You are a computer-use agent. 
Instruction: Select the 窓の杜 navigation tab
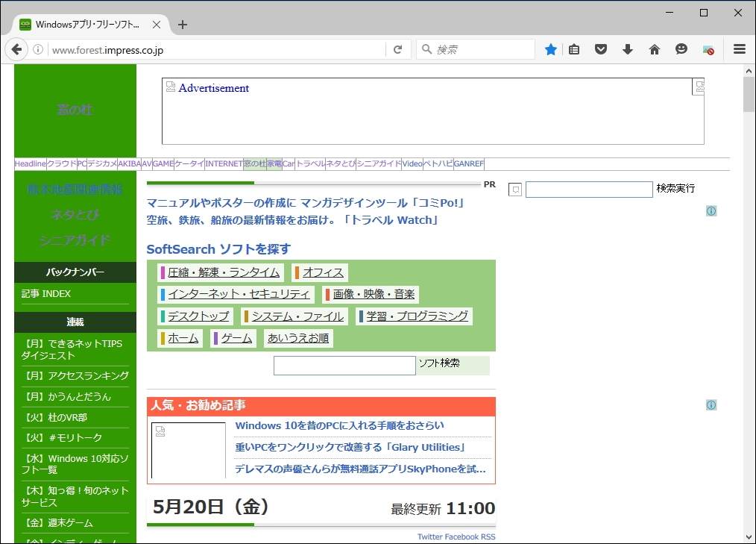[x=254, y=164]
